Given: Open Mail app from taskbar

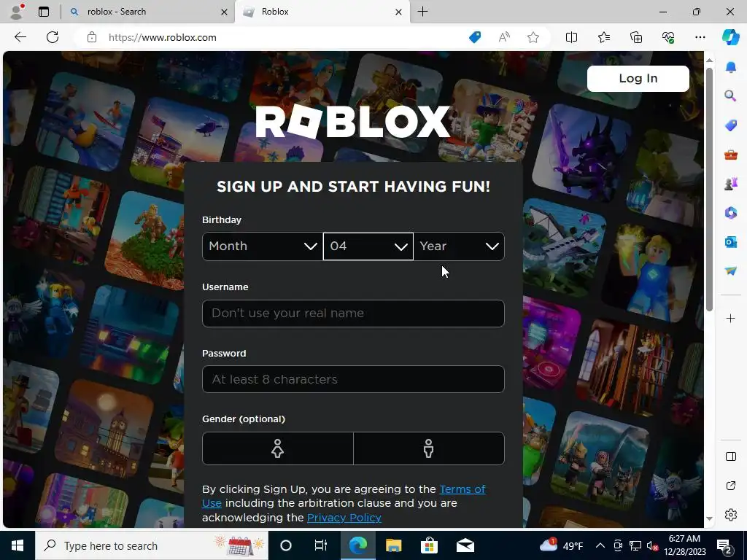Looking at the screenshot, I should pyautogui.click(x=465, y=545).
